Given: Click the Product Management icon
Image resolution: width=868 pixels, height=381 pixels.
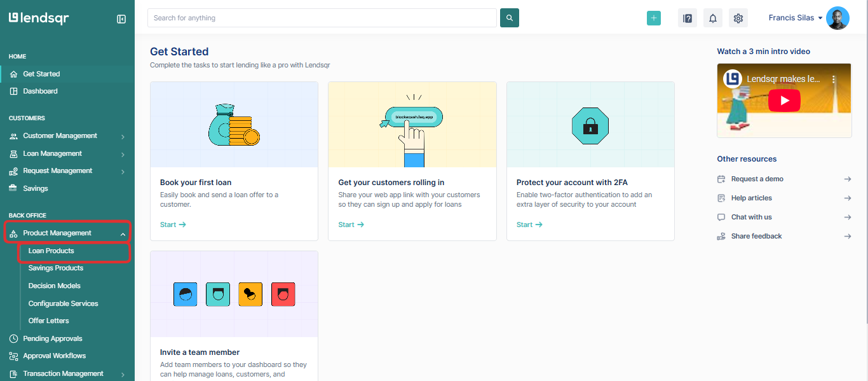Looking at the screenshot, I should click(x=14, y=233).
